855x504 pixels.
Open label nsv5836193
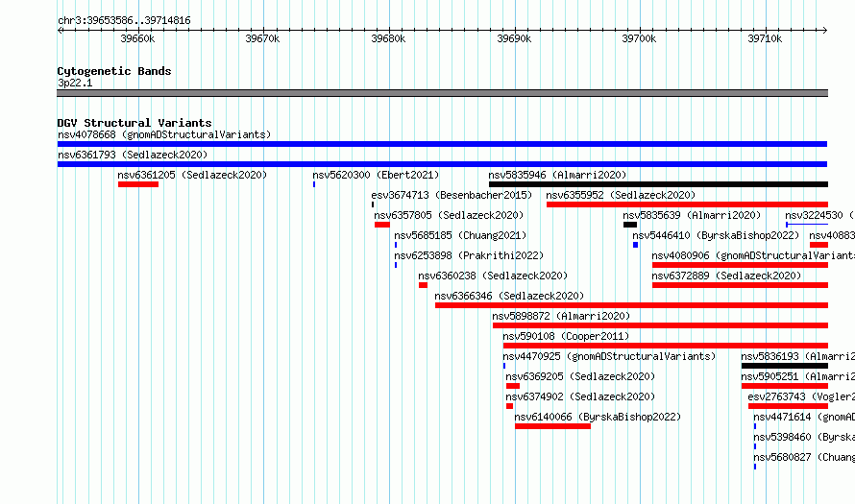769,356
